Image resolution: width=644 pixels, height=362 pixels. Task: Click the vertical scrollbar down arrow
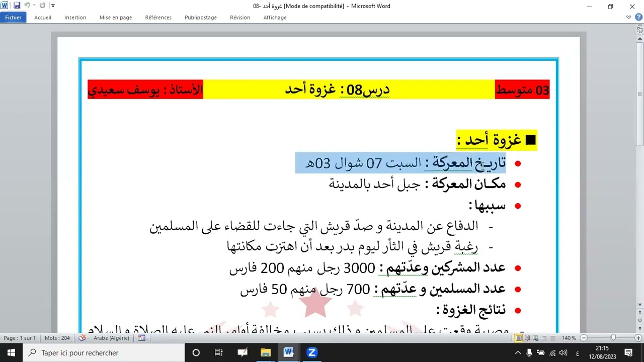(639, 304)
